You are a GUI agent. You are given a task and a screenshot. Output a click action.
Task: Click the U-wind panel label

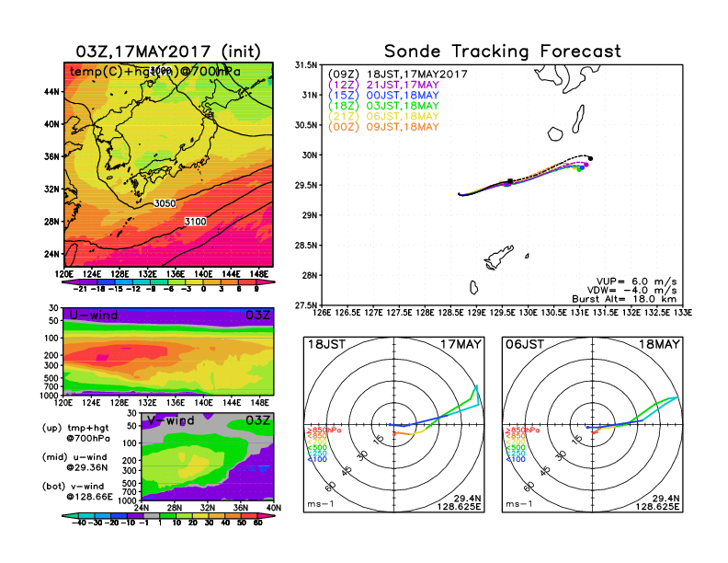pyautogui.click(x=97, y=315)
